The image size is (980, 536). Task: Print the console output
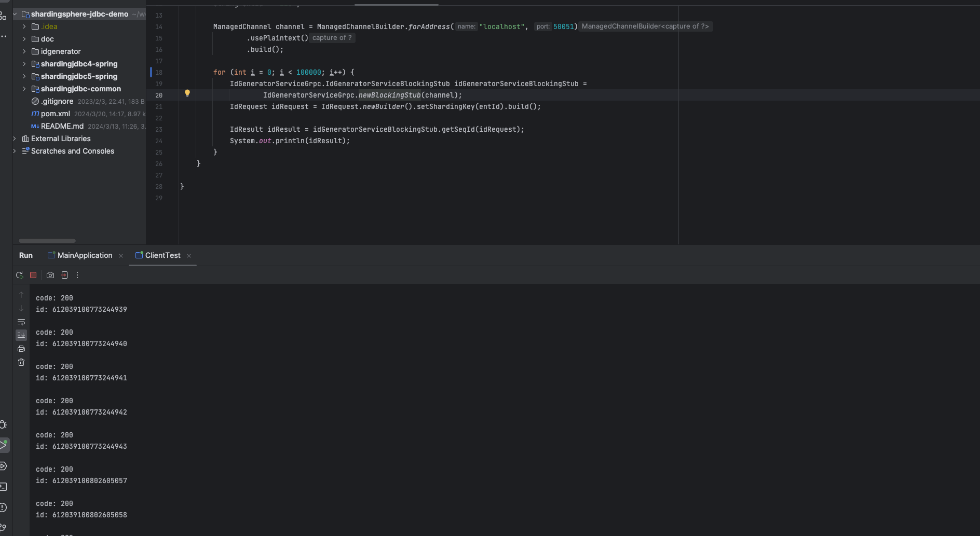click(21, 349)
